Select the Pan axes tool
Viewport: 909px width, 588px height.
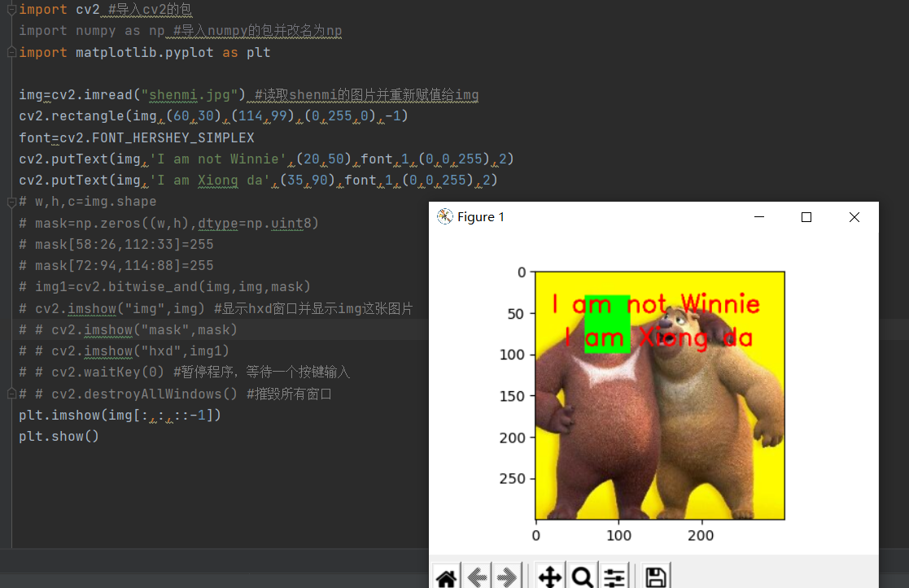coord(549,577)
